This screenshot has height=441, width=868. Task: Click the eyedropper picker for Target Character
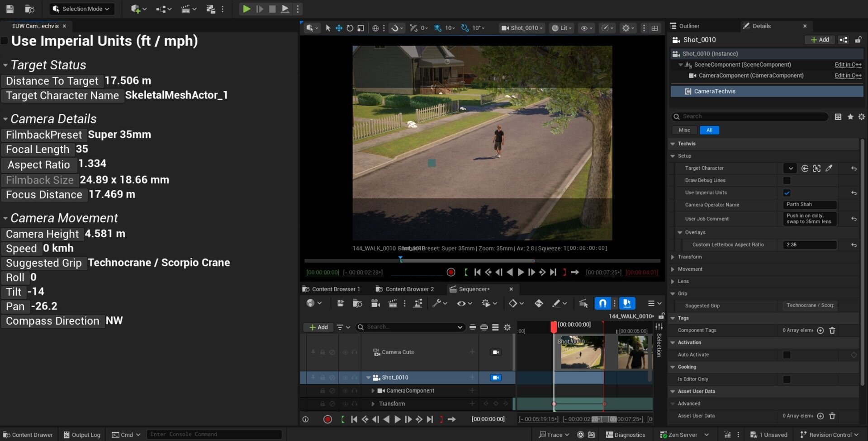(x=829, y=169)
